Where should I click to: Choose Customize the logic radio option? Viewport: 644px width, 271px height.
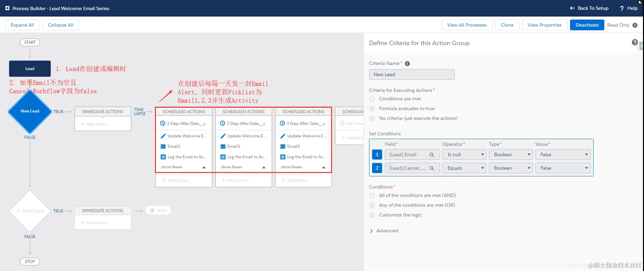pyautogui.click(x=372, y=215)
